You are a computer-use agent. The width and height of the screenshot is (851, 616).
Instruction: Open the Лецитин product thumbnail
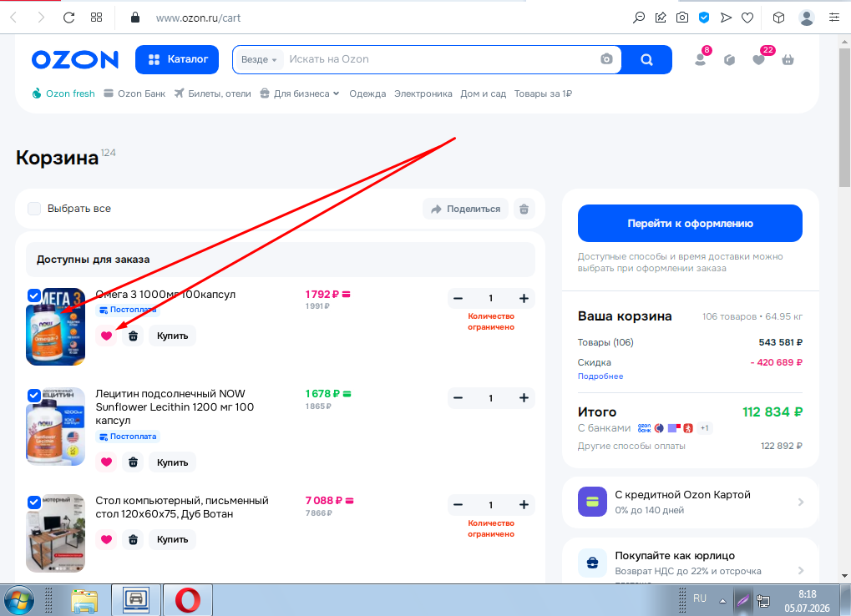pos(56,427)
